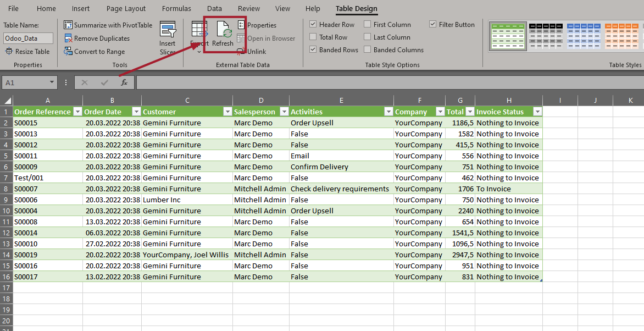The height and width of the screenshot is (331, 644).
Task: Switch to the Formulas ribbon tab
Action: pos(176,8)
